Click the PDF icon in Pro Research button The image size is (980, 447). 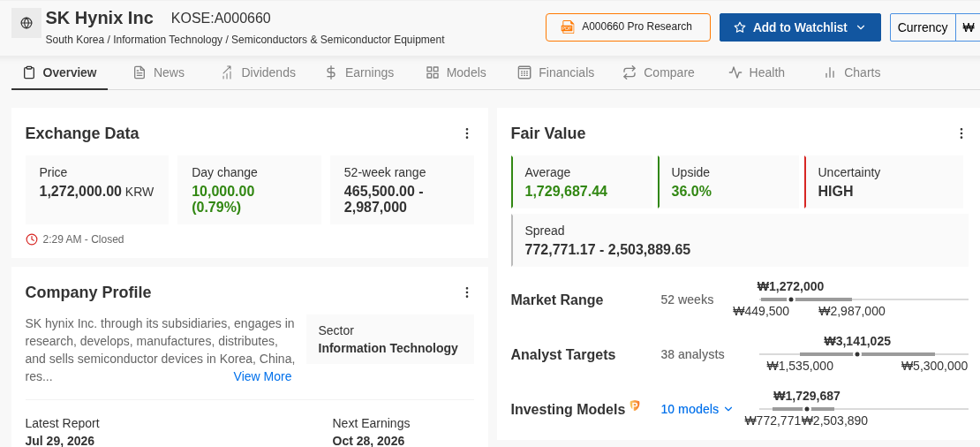(x=568, y=27)
